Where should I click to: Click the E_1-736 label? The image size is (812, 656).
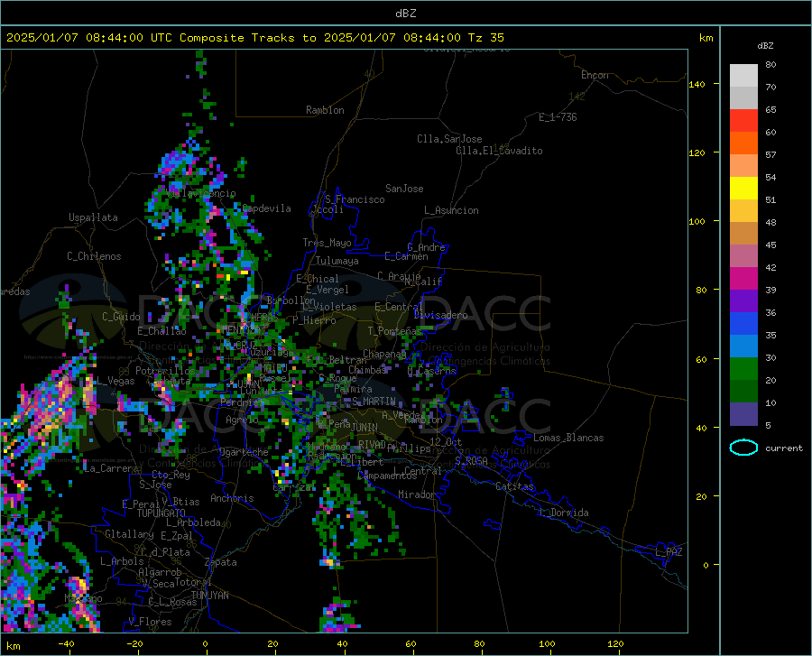click(558, 117)
